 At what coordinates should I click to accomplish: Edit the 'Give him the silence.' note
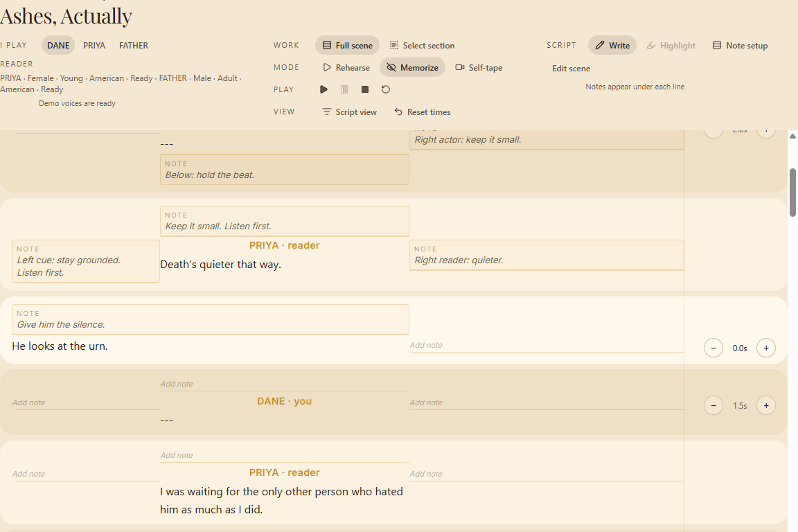(211, 320)
